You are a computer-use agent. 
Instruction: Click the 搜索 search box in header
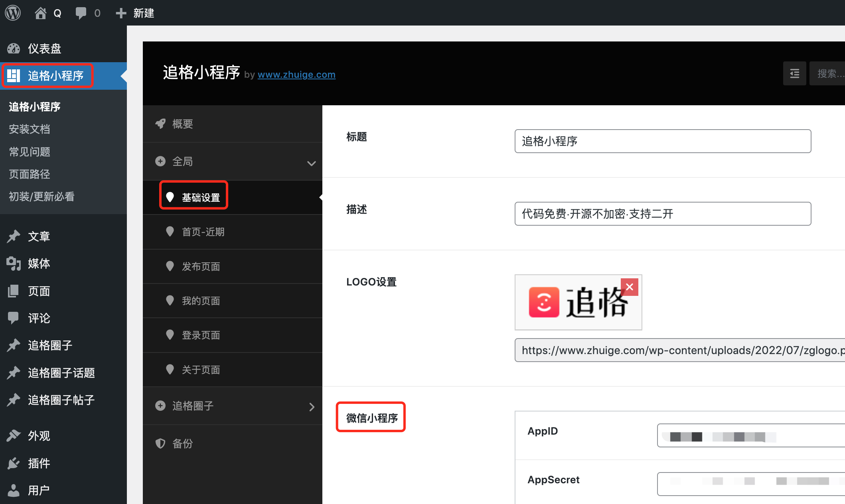click(x=827, y=73)
